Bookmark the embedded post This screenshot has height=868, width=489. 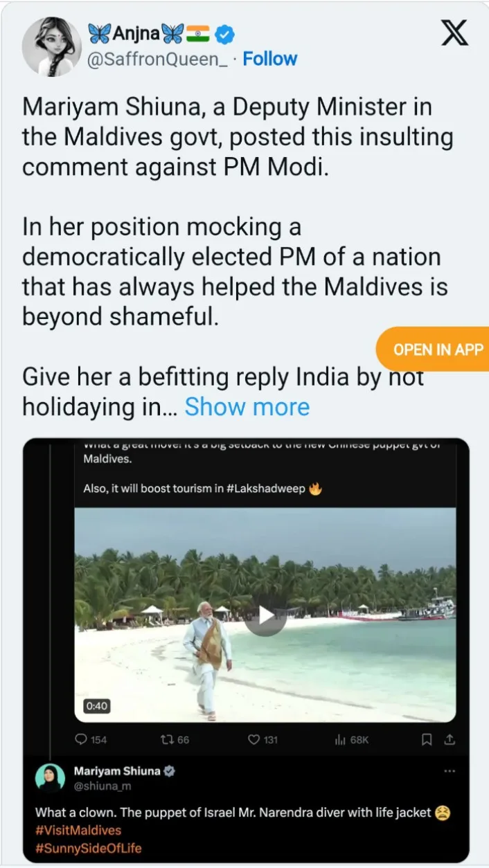click(x=427, y=739)
